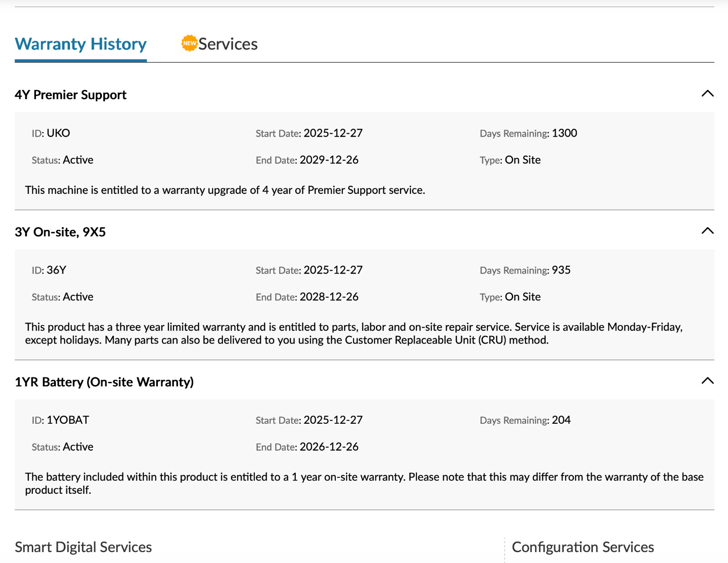
Task: Click the Smart Digital Services heading
Action: point(83,547)
